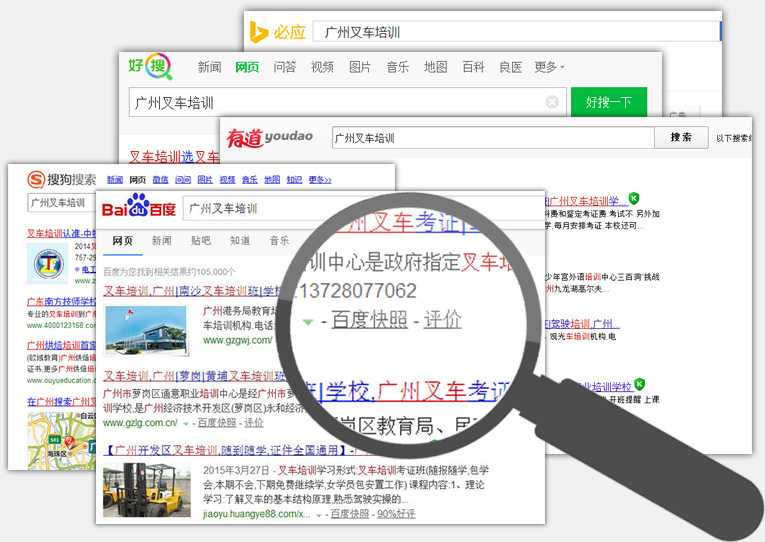Viewport: 765px width, 542px height.
Task: Focus the Sogou search input field
Action: tap(61, 202)
